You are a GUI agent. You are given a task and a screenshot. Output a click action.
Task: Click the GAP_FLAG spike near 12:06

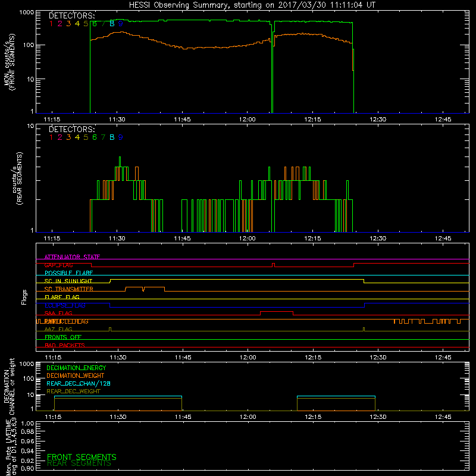[274, 265]
